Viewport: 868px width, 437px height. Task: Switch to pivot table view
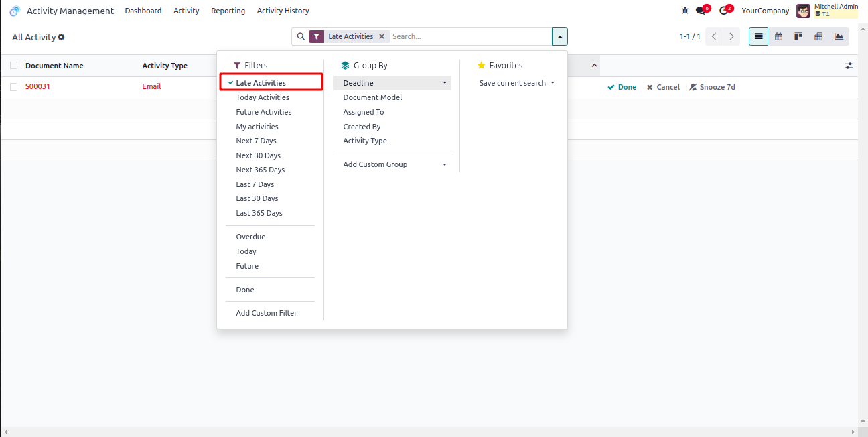(x=818, y=36)
